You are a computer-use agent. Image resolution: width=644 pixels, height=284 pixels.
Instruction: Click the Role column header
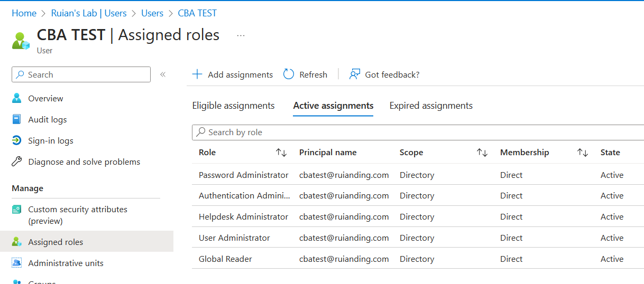207,153
